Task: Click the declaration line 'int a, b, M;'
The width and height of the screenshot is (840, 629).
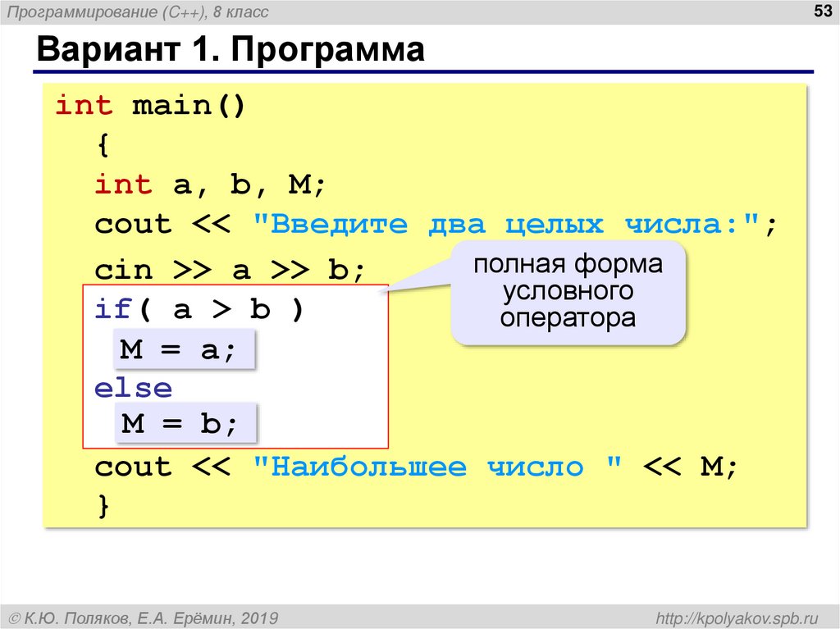Action: coord(209,185)
